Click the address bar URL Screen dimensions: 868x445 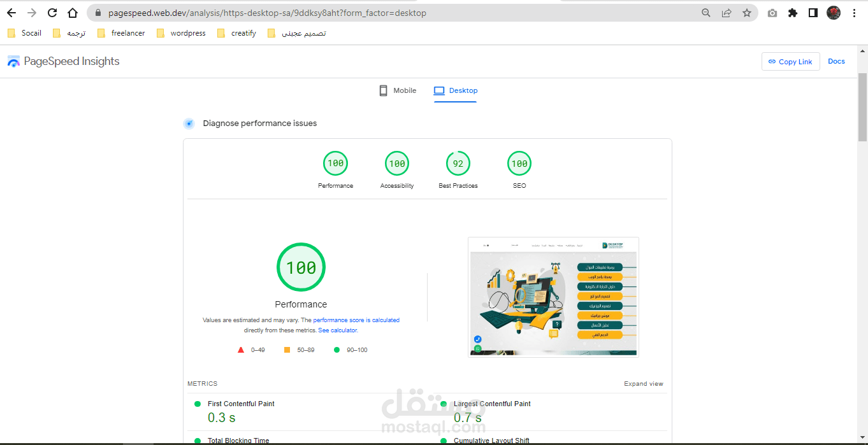pyautogui.click(x=267, y=13)
